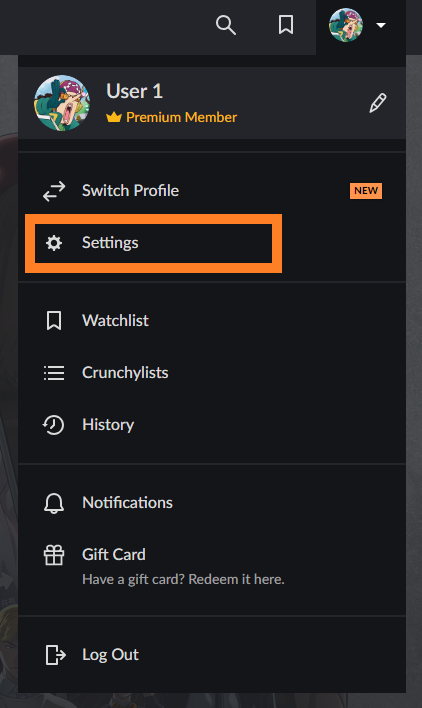Viewport: 422px width, 708px height.
Task: Click the large User 1 avatar picture
Action: (62, 103)
